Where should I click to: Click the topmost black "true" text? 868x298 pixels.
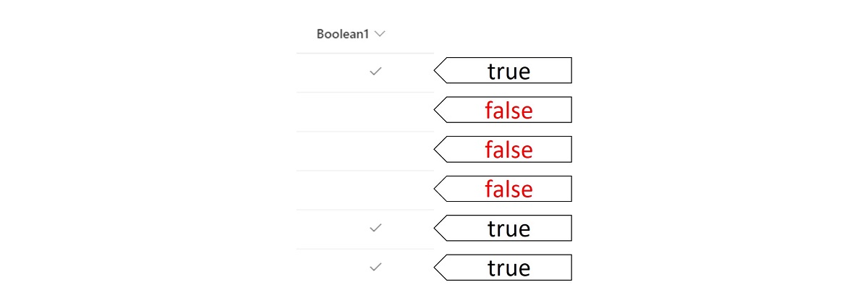[509, 71]
